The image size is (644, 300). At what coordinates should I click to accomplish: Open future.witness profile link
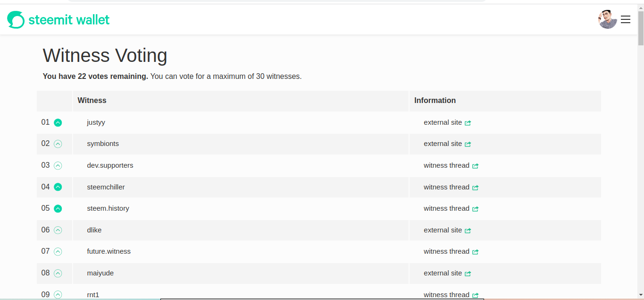click(x=109, y=251)
